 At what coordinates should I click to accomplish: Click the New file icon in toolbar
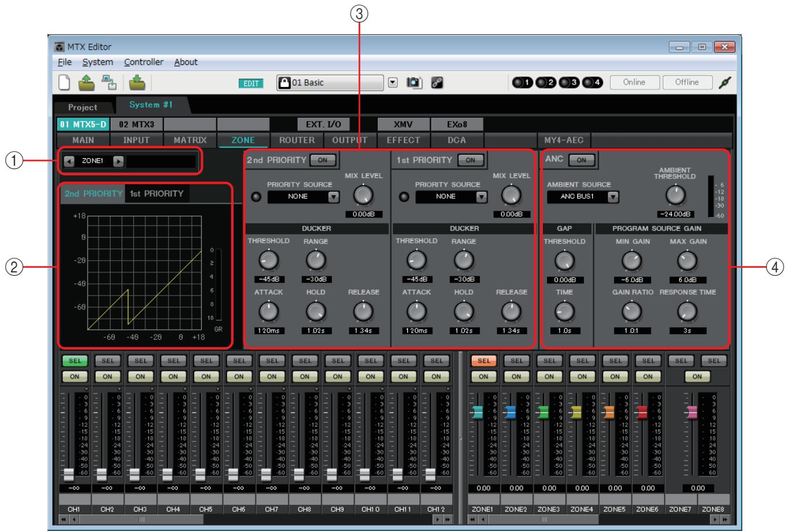coord(65,83)
